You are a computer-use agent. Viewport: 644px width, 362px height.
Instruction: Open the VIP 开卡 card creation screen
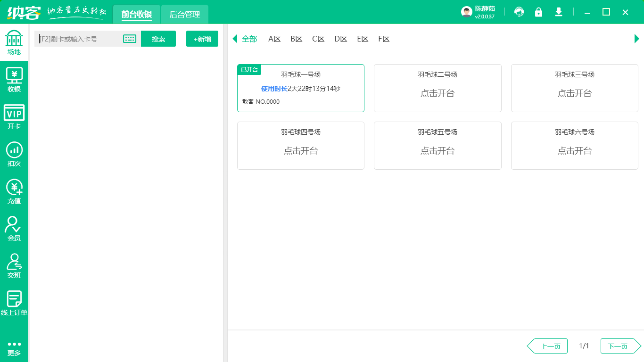tap(14, 117)
